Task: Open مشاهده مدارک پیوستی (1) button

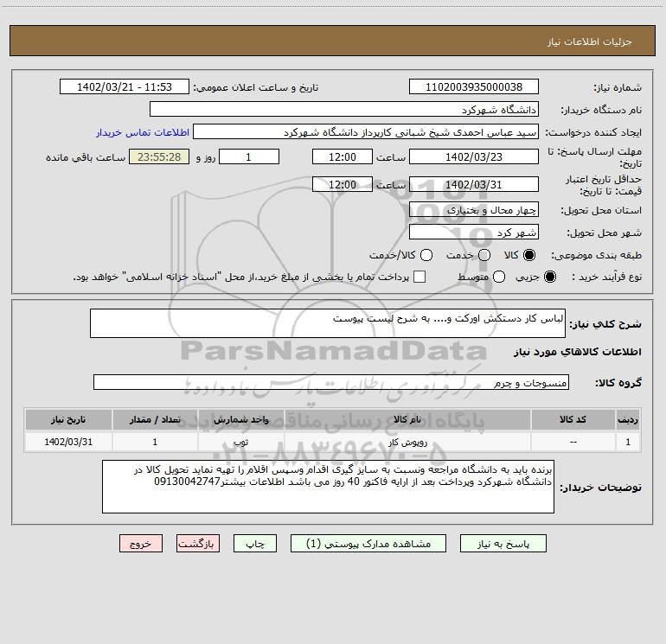Action: click(368, 544)
